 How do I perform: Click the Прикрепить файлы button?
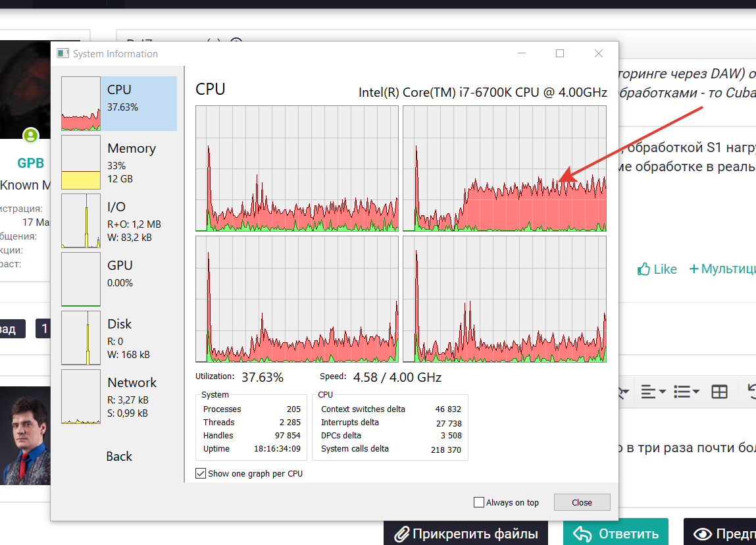tap(466, 533)
